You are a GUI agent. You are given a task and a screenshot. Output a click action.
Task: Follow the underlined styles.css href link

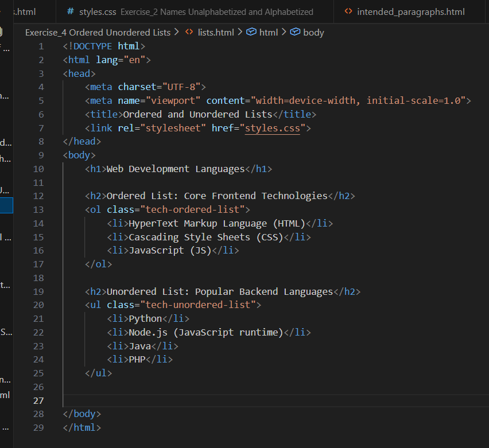272,128
